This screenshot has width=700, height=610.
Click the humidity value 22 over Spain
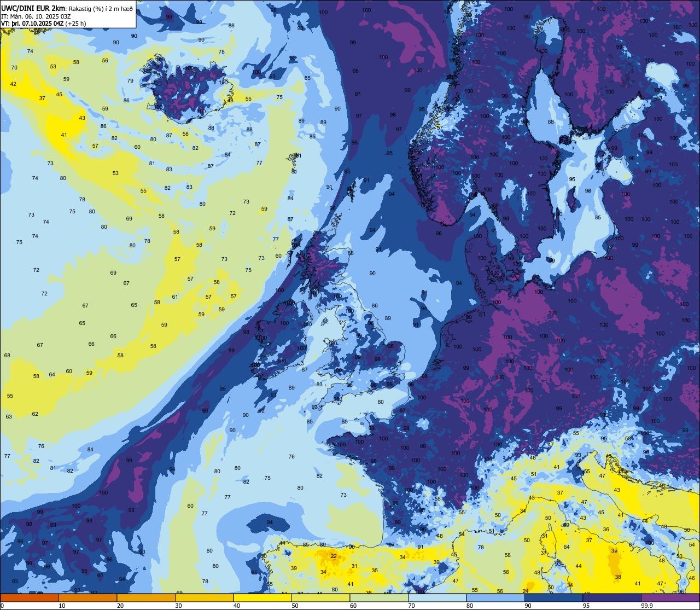[x=334, y=556]
